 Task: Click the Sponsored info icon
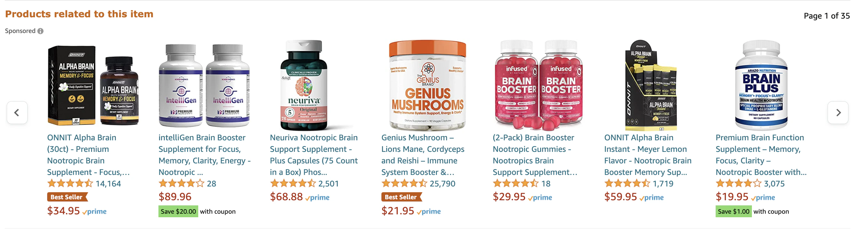40,31
